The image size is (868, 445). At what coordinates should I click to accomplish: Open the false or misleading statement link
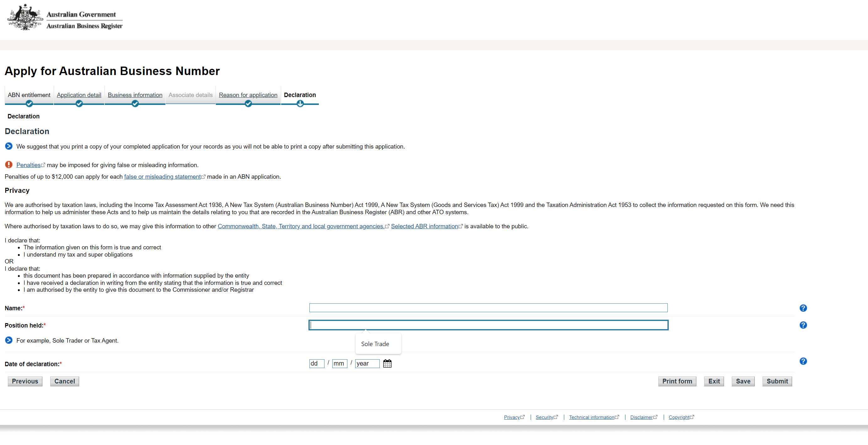tap(163, 177)
